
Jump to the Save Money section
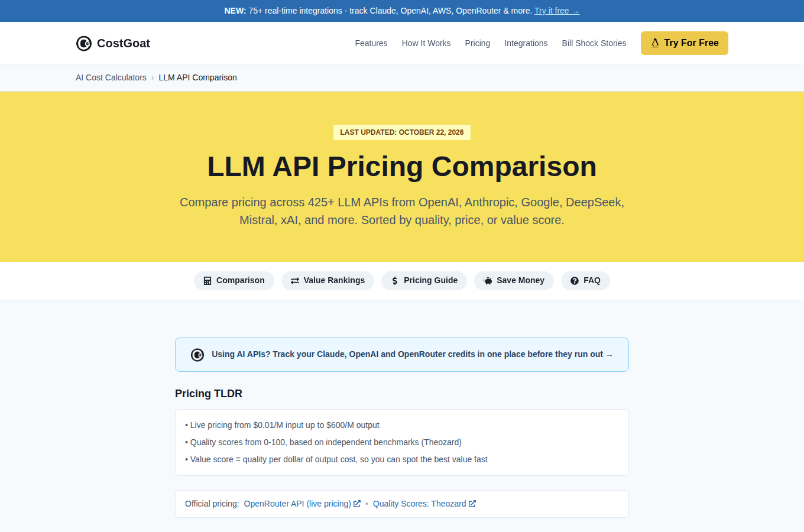point(514,281)
